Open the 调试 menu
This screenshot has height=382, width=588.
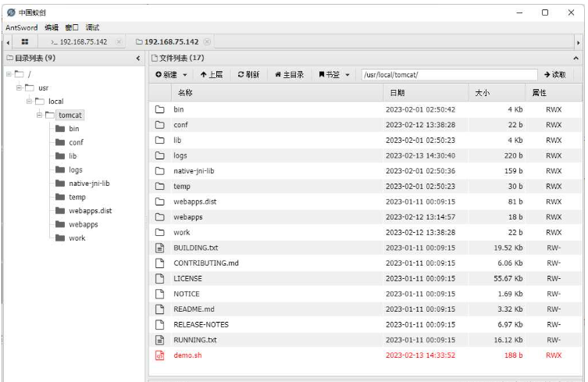click(x=92, y=27)
